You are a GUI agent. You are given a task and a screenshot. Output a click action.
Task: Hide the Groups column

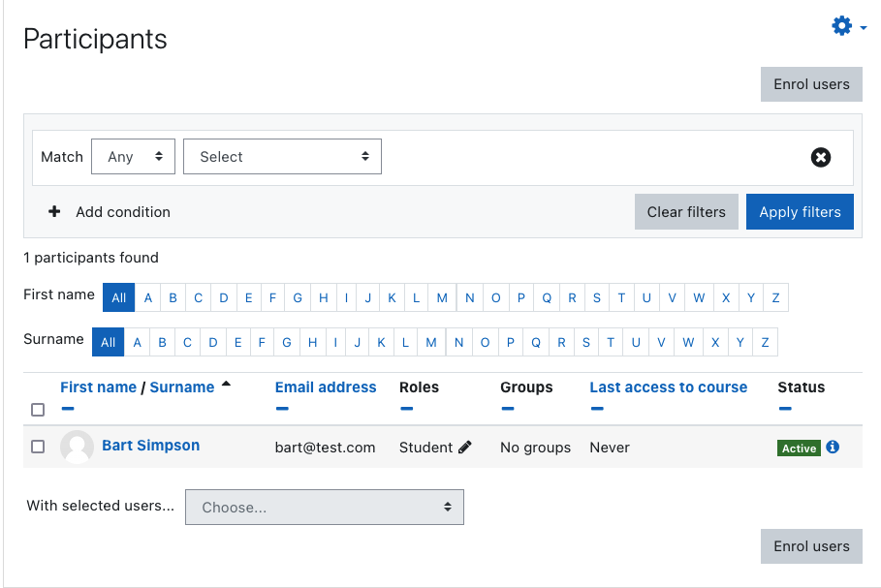pyautogui.click(x=507, y=408)
